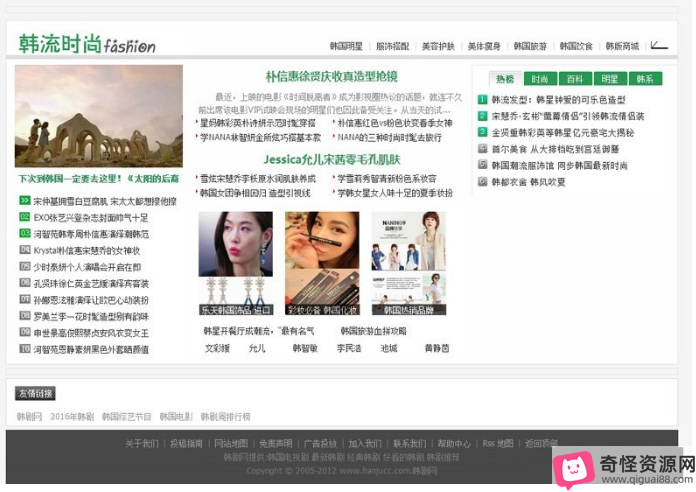Open the green caption 下次到韩国一定要去这里
This screenshot has width=696, height=492.
pyautogui.click(x=99, y=179)
